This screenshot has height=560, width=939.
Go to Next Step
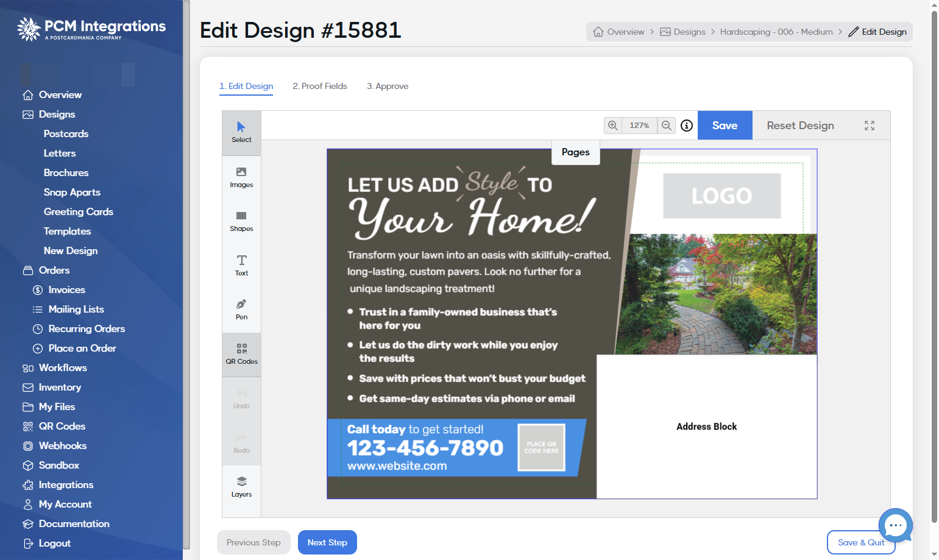coord(327,542)
